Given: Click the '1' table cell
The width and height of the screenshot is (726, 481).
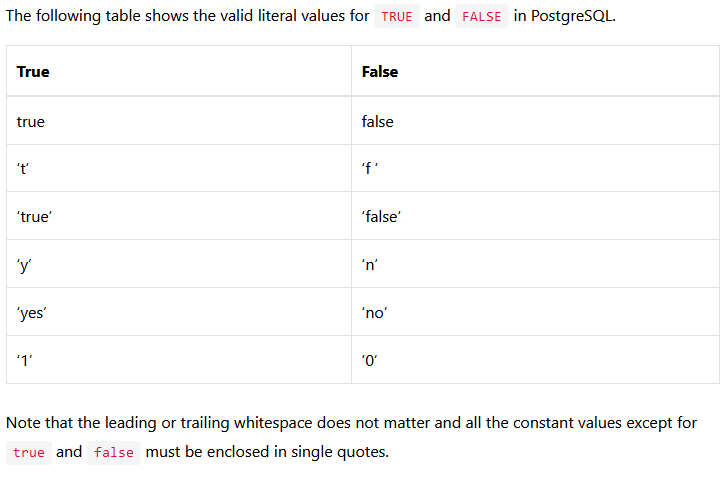Looking at the screenshot, I should 24,360.
